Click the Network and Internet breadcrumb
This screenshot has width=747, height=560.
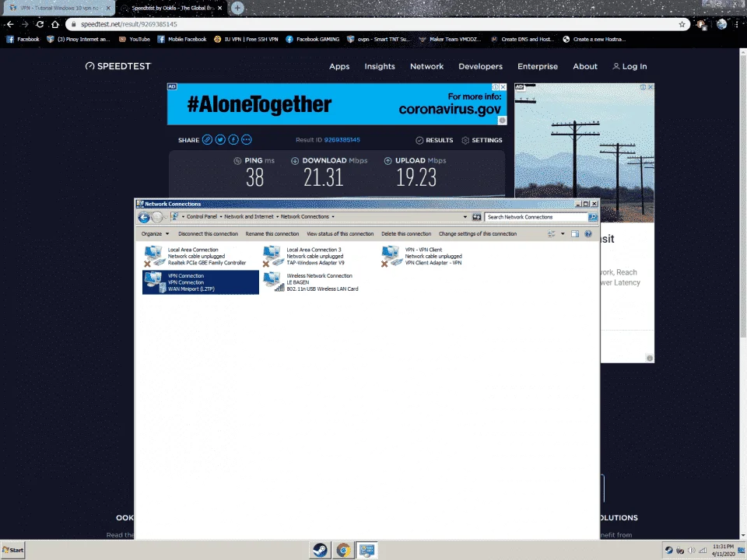[249, 217]
